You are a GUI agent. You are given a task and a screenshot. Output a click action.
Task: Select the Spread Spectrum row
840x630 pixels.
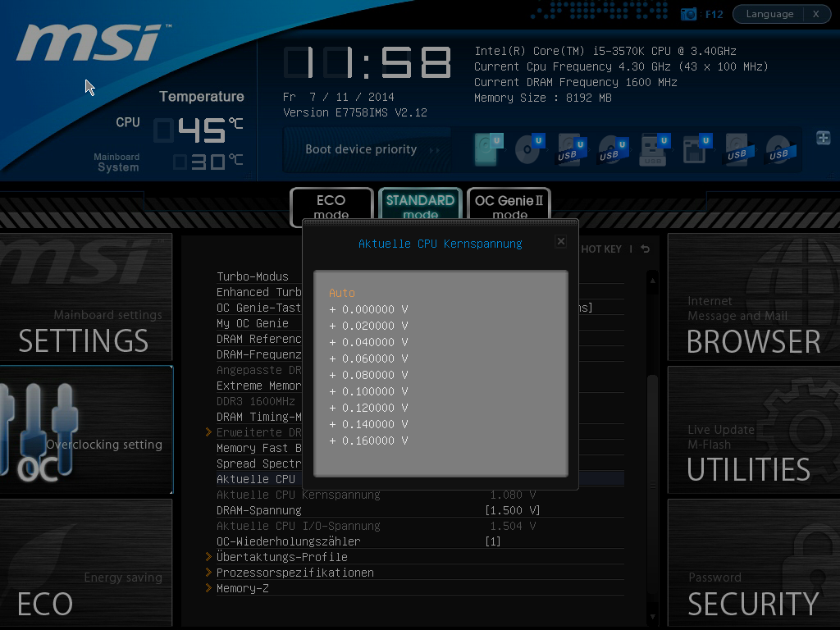pyautogui.click(x=259, y=463)
